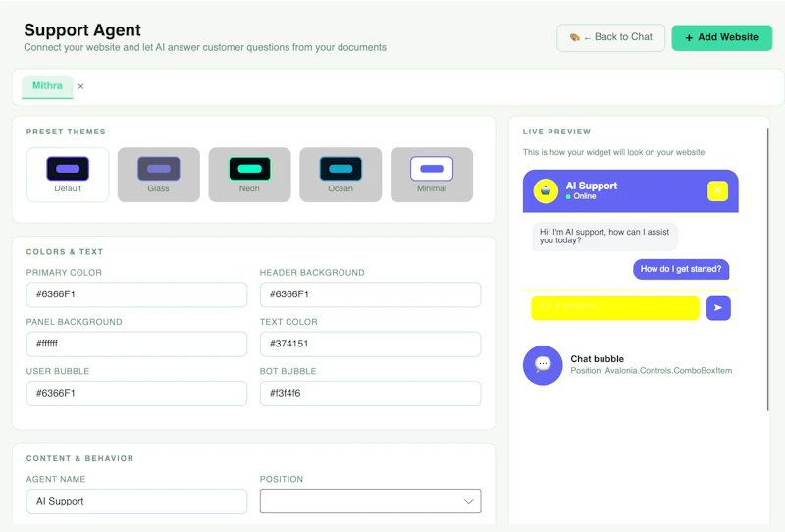Click the 'Chat bubble' label text
Viewport: 785px width, 532px height.
pyautogui.click(x=597, y=359)
